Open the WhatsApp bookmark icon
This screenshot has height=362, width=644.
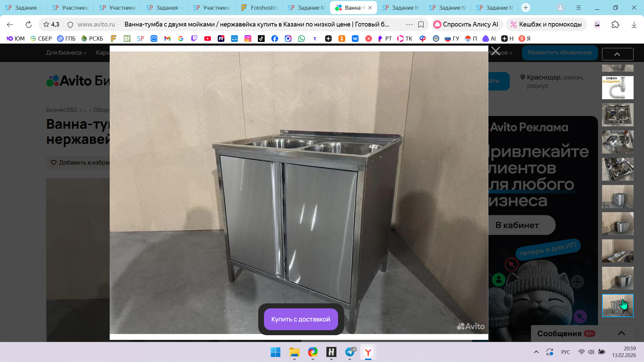click(302, 39)
